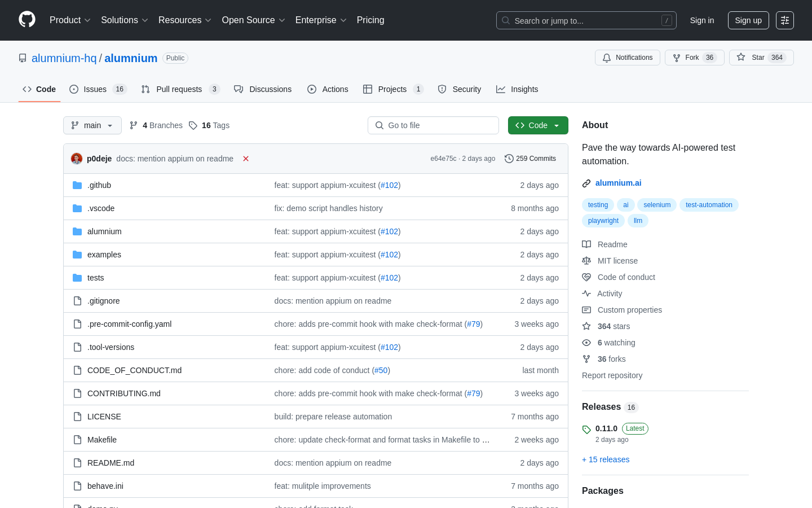Open the Security tab
The height and width of the screenshot is (508, 812).
pyautogui.click(x=460, y=89)
